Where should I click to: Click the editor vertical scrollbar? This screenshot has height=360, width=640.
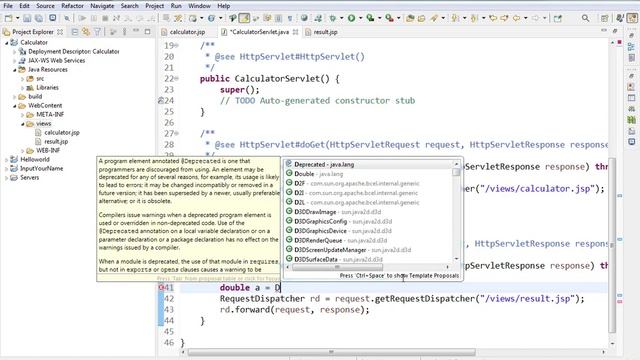click(612, 245)
